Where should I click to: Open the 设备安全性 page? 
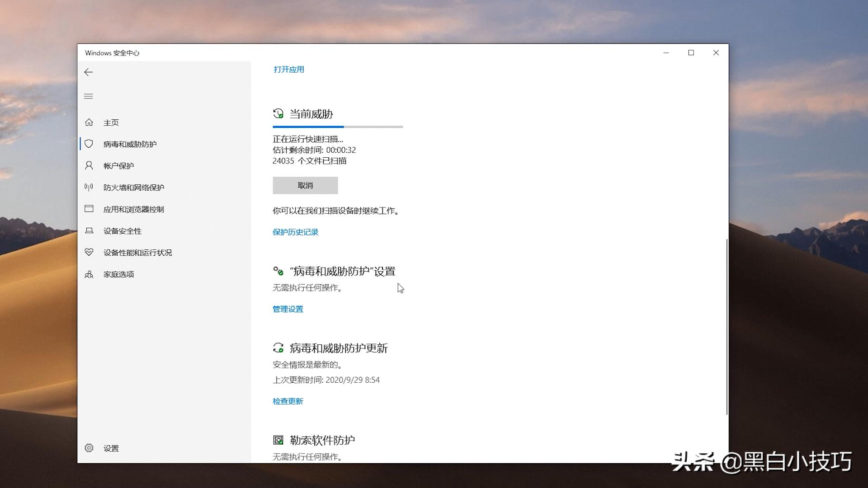point(89,230)
